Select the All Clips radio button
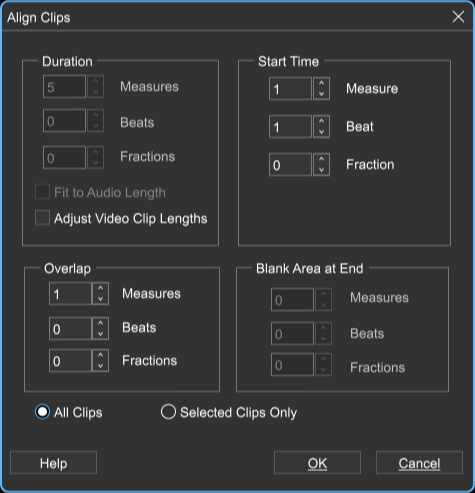 click(x=42, y=412)
